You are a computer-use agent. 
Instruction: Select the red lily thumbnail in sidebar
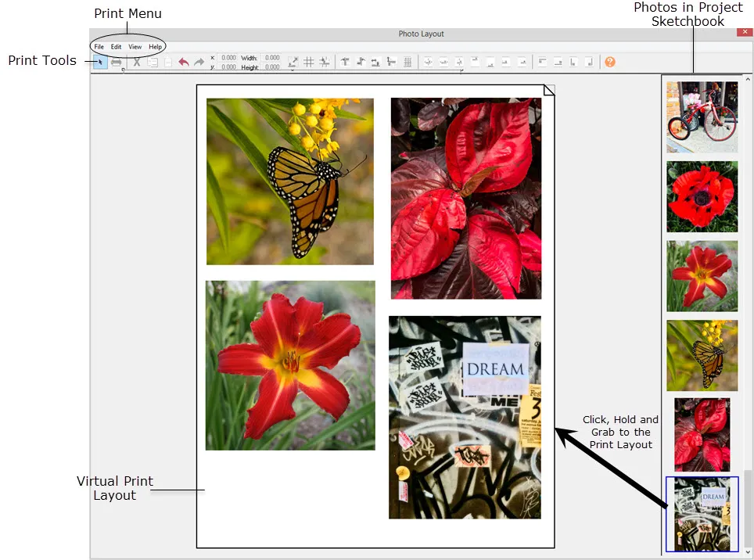702,276
